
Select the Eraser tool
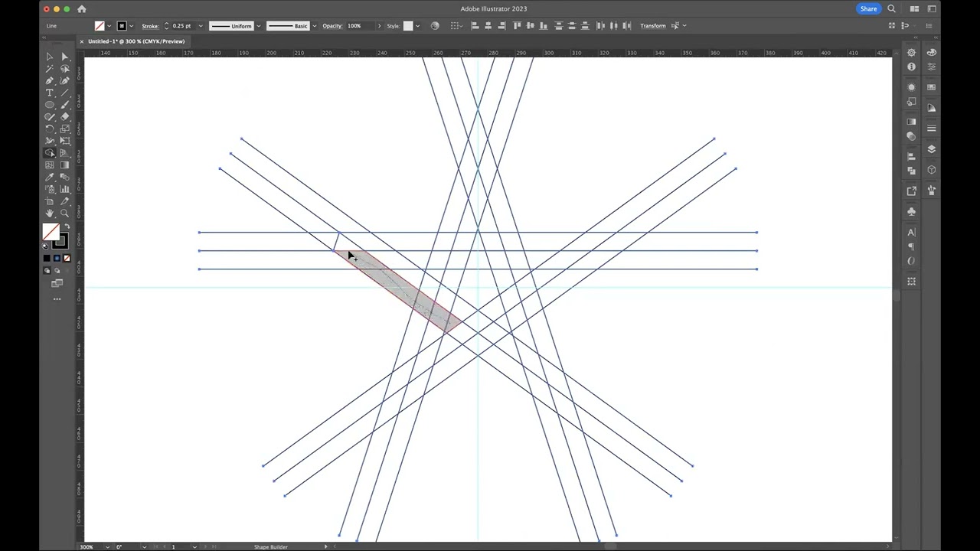pos(64,117)
